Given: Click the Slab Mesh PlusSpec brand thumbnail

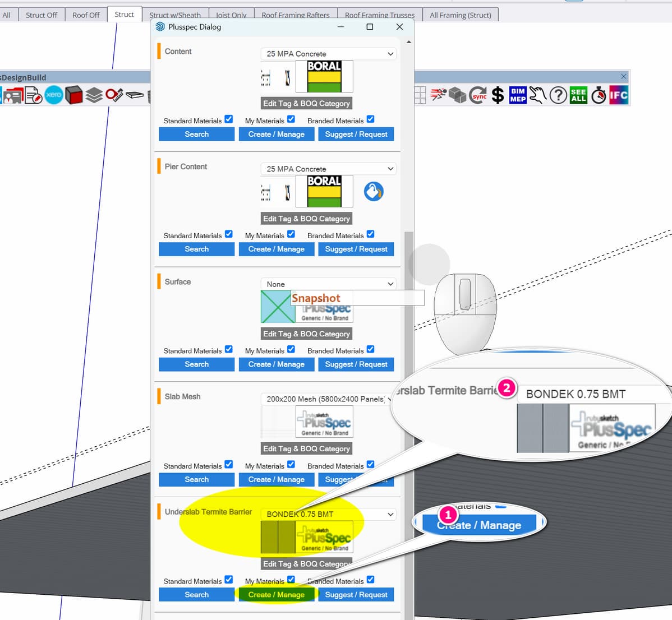Looking at the screenshot, I should tap(324, 422).
